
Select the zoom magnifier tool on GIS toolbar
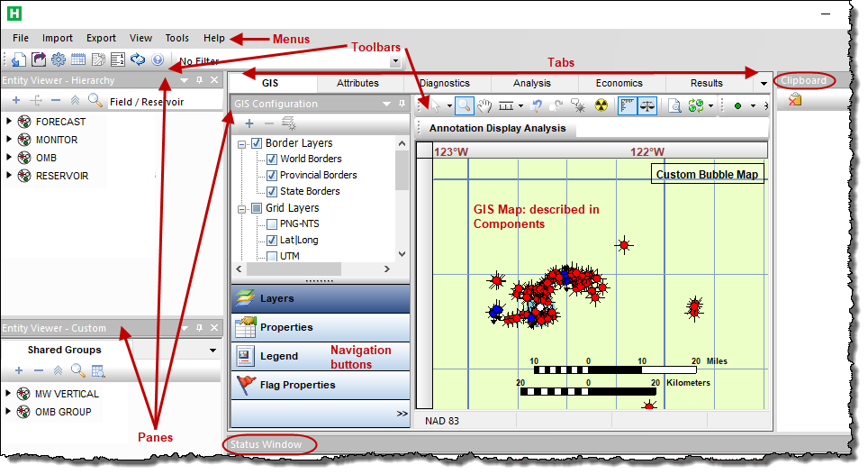(465, 105)
